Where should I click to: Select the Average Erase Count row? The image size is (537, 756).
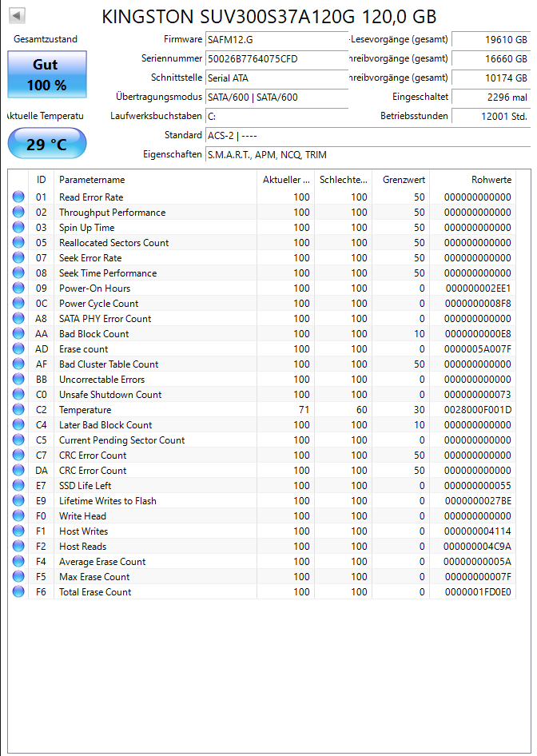tap(262, 561)
